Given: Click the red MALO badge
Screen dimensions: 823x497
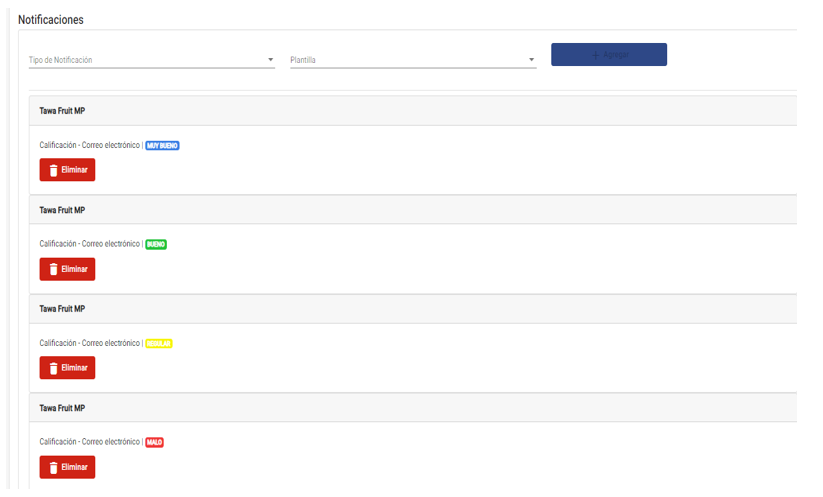Looking at the screenshot, I should (154, 442).
